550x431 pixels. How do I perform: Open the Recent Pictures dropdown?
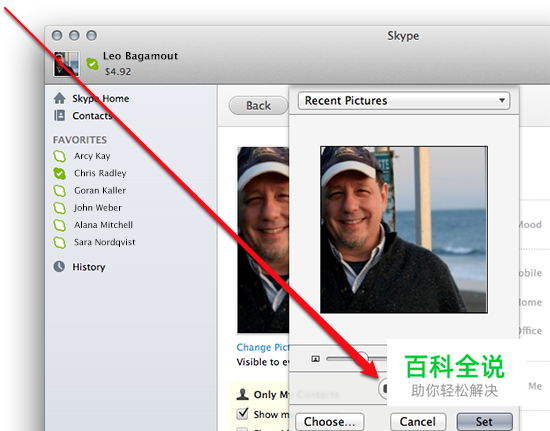tap(404, 101)
